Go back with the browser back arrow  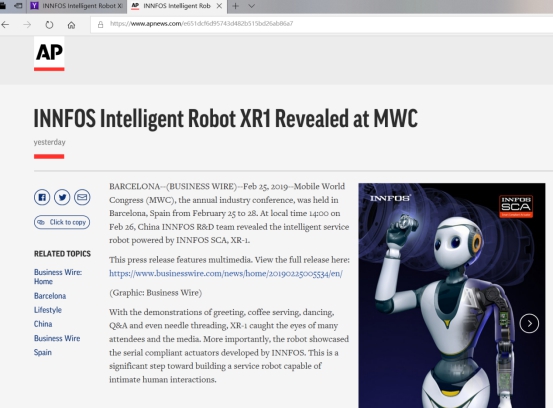point(5,25)
